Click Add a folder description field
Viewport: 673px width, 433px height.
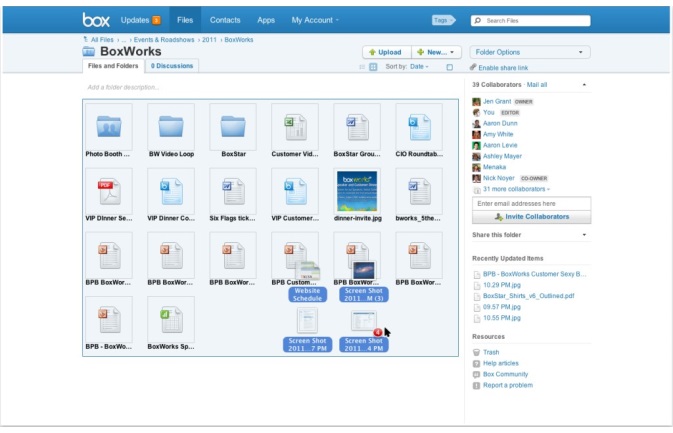(x=123, y=87)
